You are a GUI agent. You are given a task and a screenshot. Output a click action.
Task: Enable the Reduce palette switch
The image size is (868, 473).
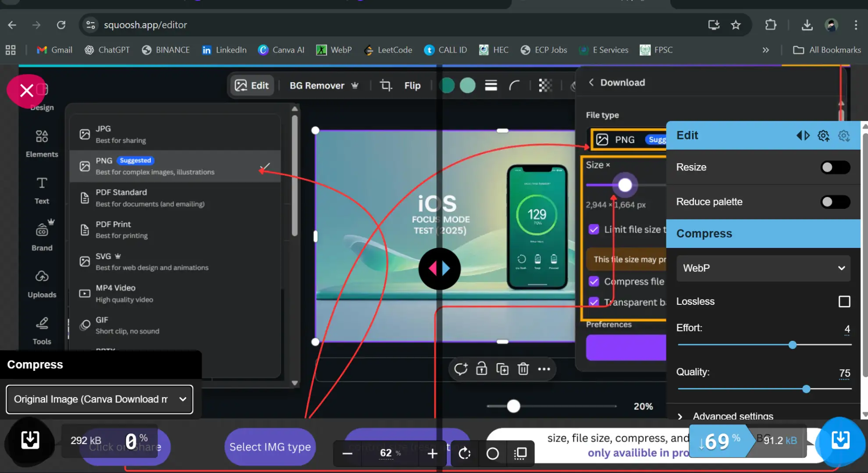(835, 202)
